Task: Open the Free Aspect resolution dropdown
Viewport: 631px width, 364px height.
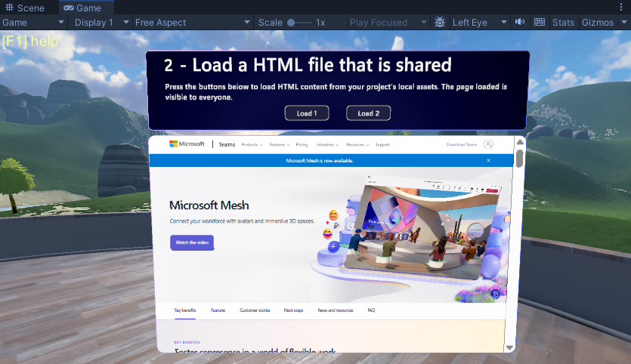Action: pyautogui.click(x=193, y=23)
